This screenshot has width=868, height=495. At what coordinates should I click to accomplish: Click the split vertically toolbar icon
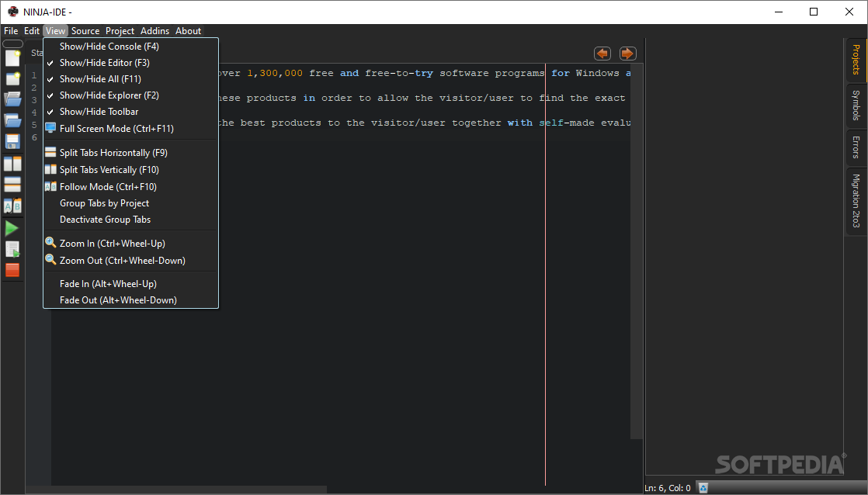pos(12,164)
